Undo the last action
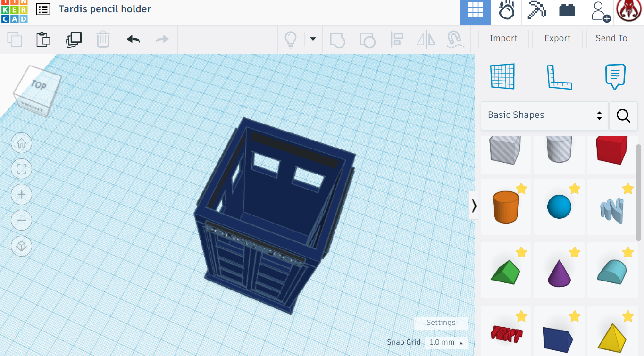Screen dimensions: 644x356 coord(133,39)
